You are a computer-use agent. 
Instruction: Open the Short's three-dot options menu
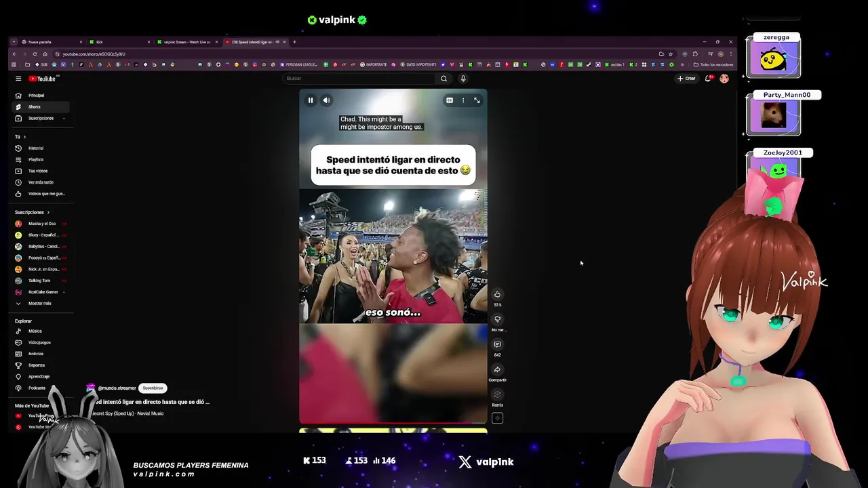463,100
